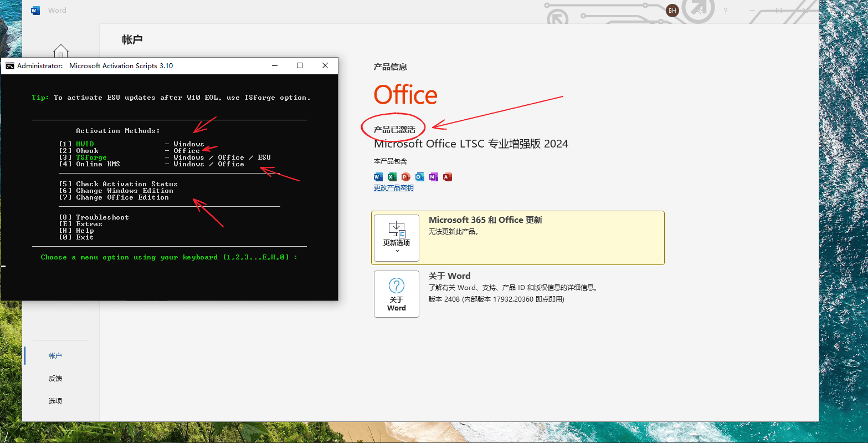Click the 产品已激活 status text

[x=394, y=129]
